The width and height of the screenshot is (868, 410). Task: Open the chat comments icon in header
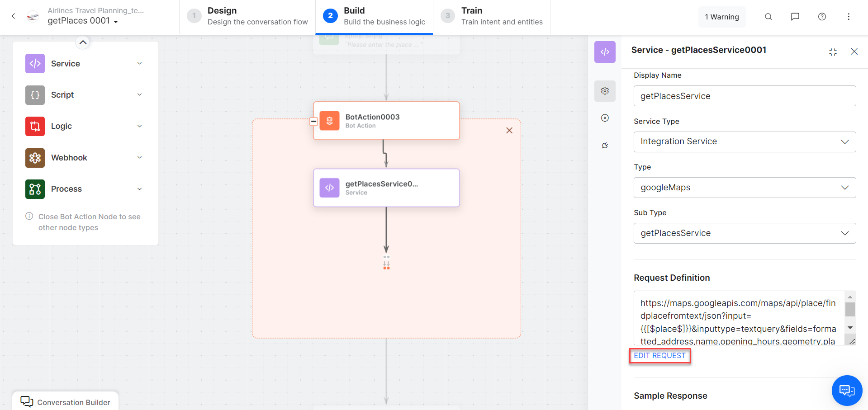(795, 17)
